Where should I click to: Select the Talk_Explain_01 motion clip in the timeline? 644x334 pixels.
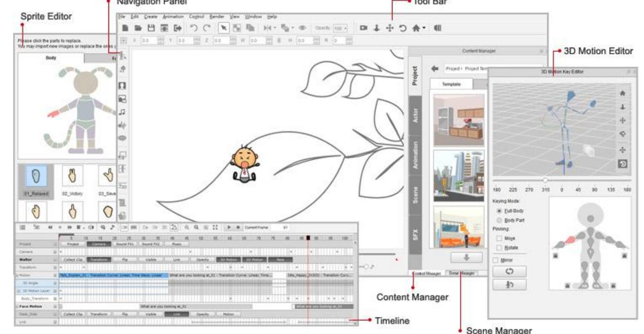[x=113, y=275]
